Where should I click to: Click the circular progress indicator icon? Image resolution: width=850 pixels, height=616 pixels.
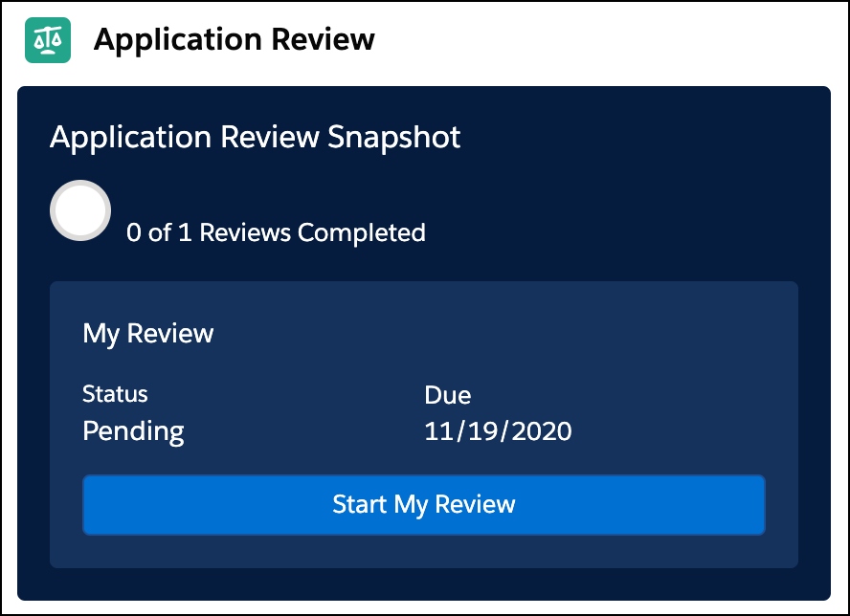(x=80, y=209)
